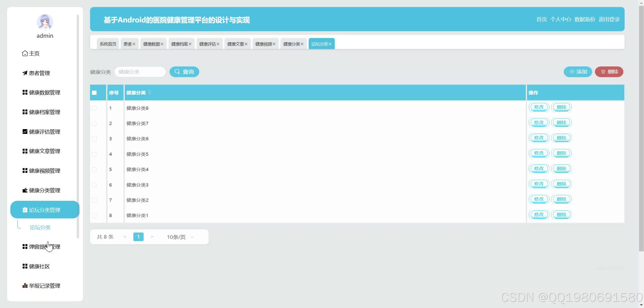
Task: Click the wallet icon beside 健康分类管理
Action: 25,190
